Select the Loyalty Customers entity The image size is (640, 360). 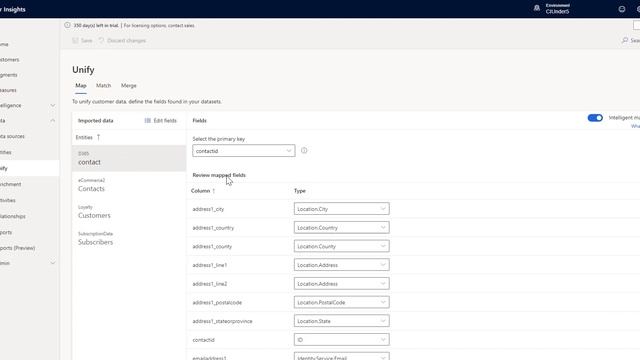[129, 212]
